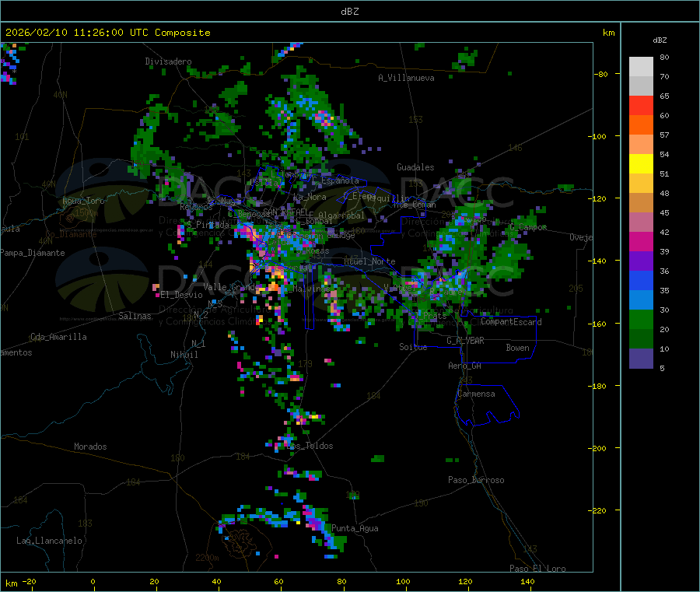Click the Guadales place label
The width and height of the screenshot is (700, 592).
pyautogui.click(x=415, y=167)
